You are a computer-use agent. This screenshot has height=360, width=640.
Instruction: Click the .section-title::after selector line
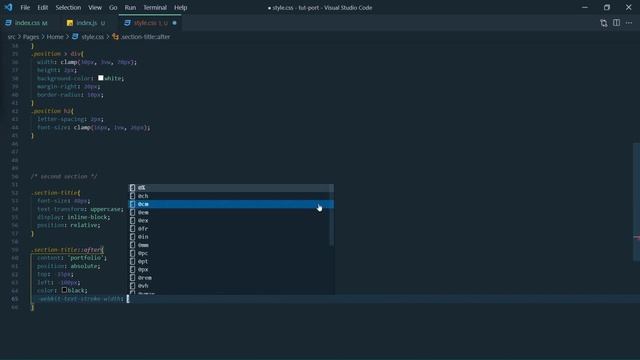[68, 250]
